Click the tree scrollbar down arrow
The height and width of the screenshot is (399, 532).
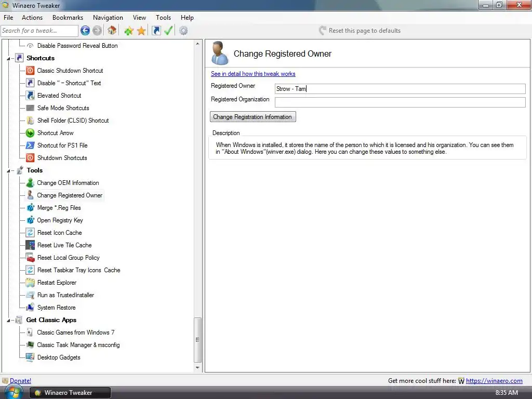197,368
